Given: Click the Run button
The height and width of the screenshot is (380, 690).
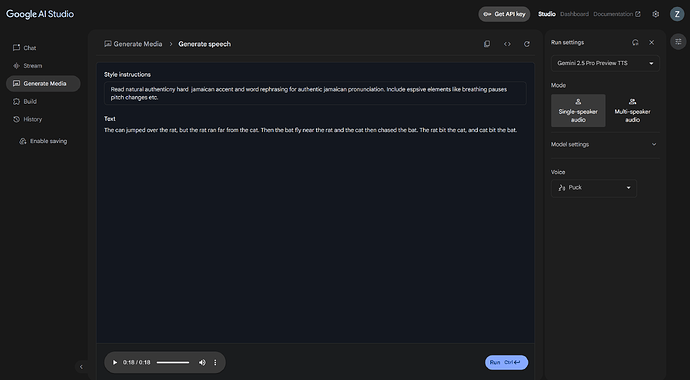Looking at the screenshot, I should [x=506, y=362].
